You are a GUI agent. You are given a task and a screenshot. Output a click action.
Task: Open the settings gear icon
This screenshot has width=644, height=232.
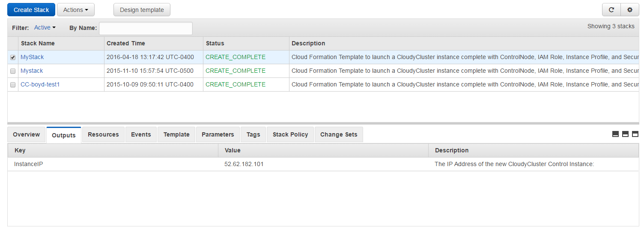pos(629,10)
